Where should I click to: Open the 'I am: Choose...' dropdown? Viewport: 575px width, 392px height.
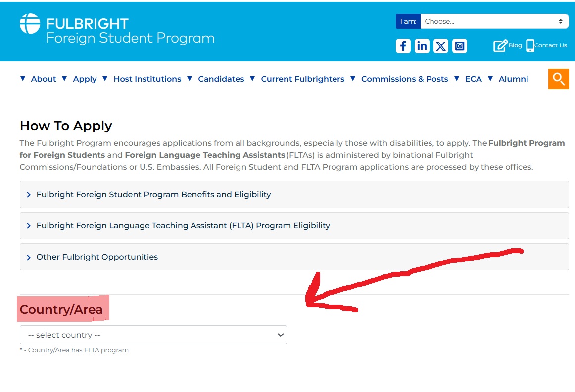point(492,21)
